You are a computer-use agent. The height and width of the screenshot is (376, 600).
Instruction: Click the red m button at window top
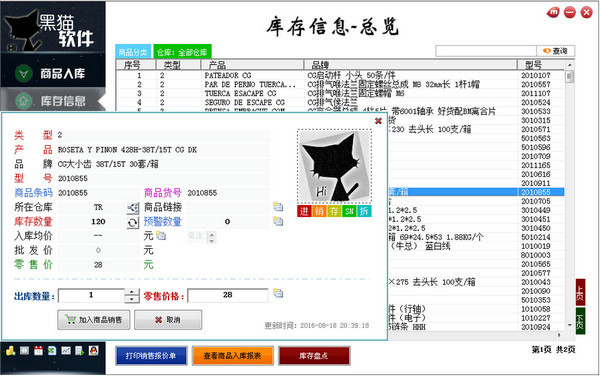[553, 12]
